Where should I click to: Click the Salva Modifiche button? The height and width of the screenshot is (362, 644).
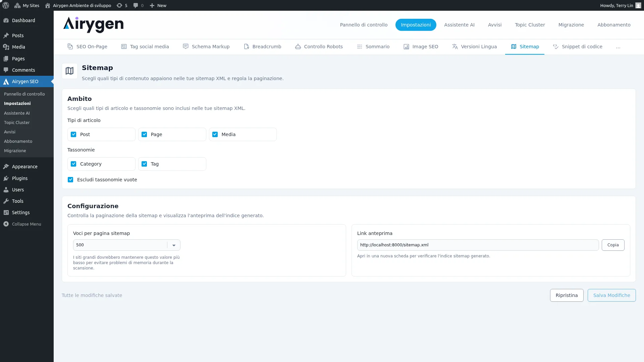click(x=611, y=295)
